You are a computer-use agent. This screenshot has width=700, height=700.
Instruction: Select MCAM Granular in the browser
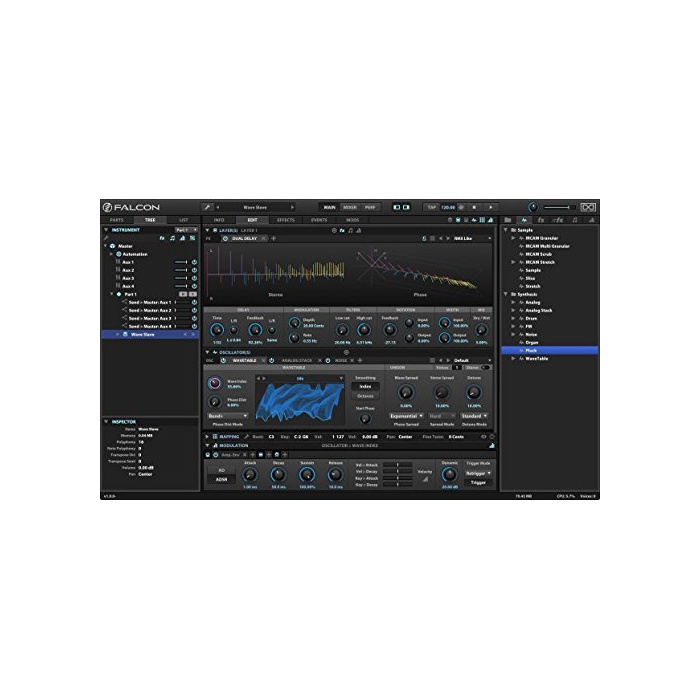[541, 238]
